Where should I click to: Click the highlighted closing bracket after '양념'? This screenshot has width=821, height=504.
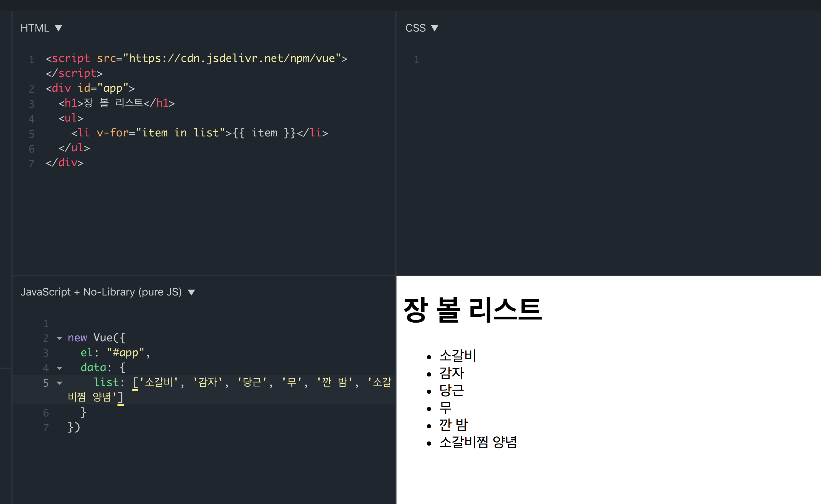pyautogui.click(x=121, y=397)
